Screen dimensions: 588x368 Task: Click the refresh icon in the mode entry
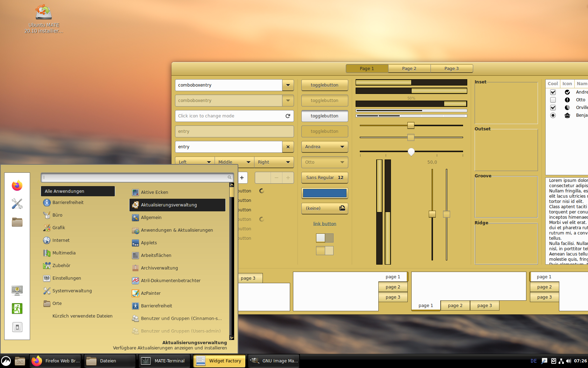288,116
